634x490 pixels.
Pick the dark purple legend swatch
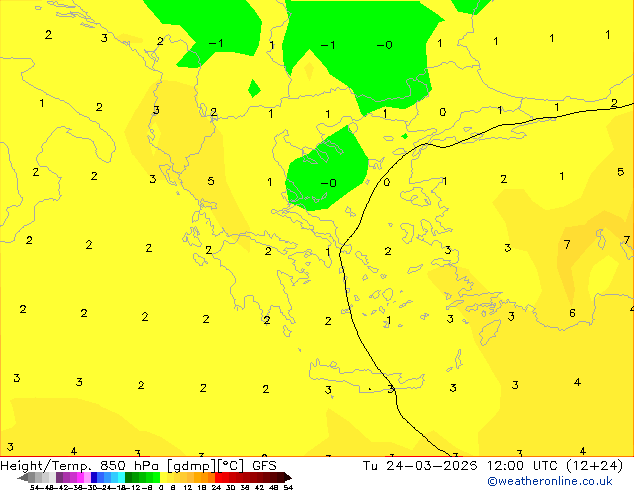(59, 477)
